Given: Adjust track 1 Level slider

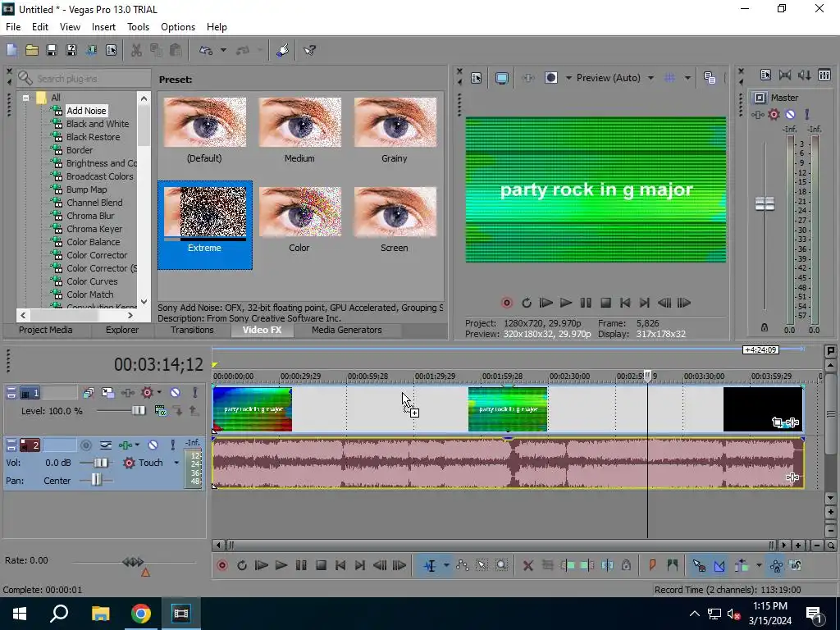Looking at the screenshot, I should [x=138, y=411].
